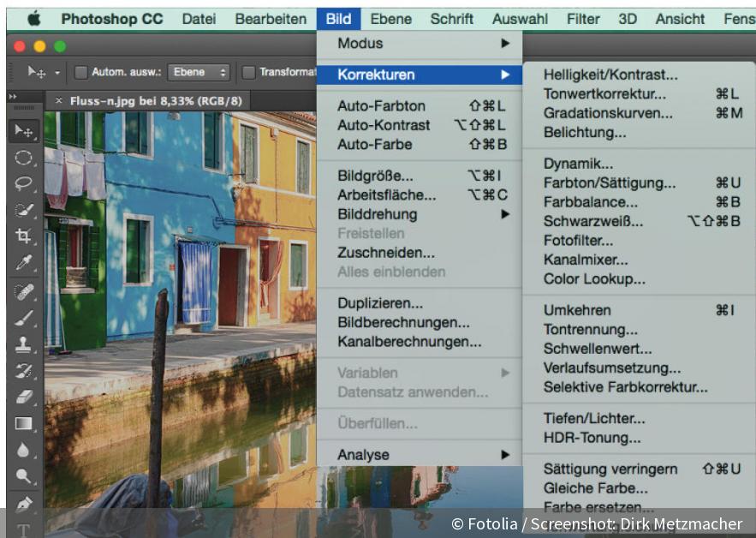This screenshot has height=538, width=756.
Task: Open Belichtung adjustment
Action: tap(640, 132)
